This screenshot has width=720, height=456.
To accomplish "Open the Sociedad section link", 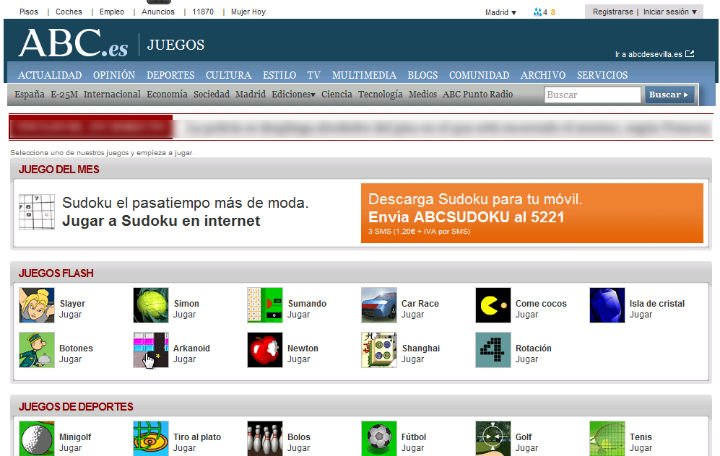I will 211,94.
